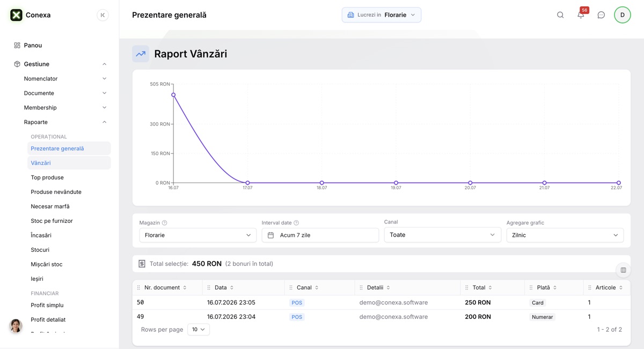The image size is (644, 349).
Task: Go to the Stocuri report
Action: click(40, 250)
